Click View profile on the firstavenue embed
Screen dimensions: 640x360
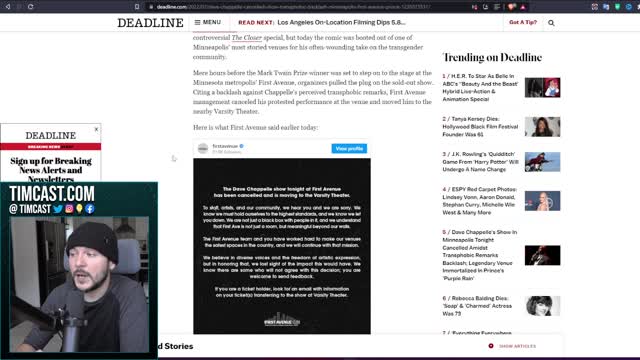[x=349, y=149]
